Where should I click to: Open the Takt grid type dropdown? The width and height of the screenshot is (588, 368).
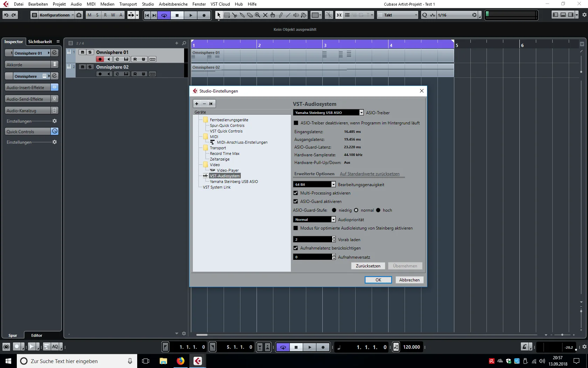coord(398,15)
